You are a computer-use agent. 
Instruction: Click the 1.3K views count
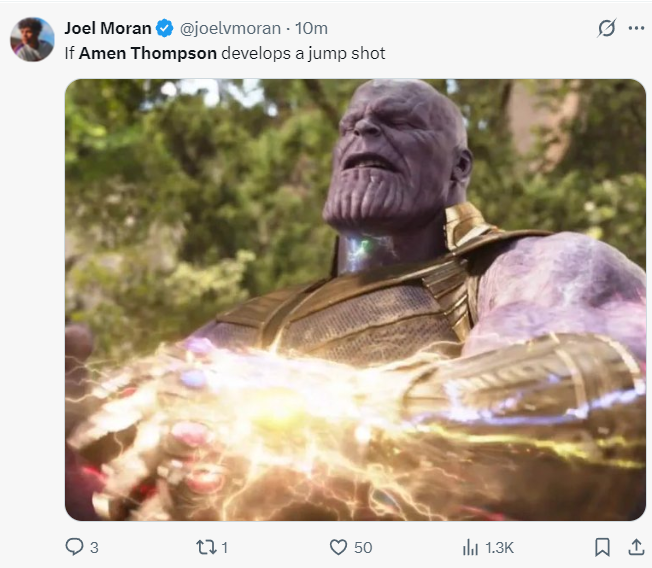point(500,547)
